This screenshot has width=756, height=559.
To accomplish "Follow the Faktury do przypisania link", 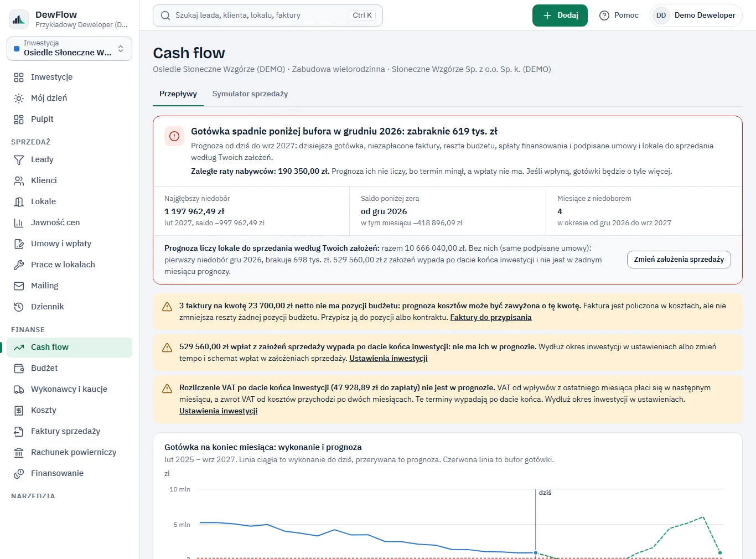I will 491,317.
